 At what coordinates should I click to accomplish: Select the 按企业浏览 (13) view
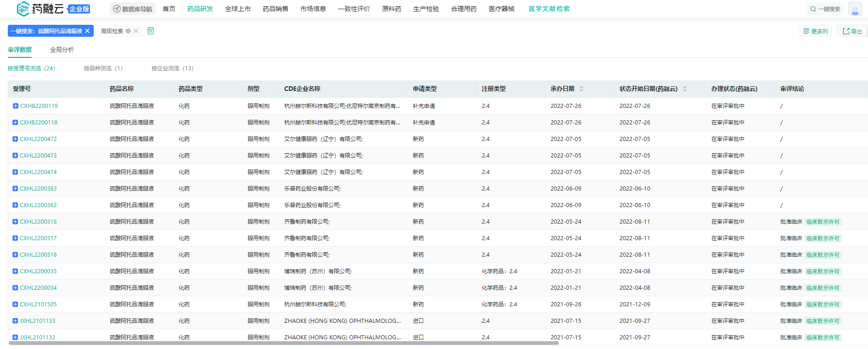point(172,68)
